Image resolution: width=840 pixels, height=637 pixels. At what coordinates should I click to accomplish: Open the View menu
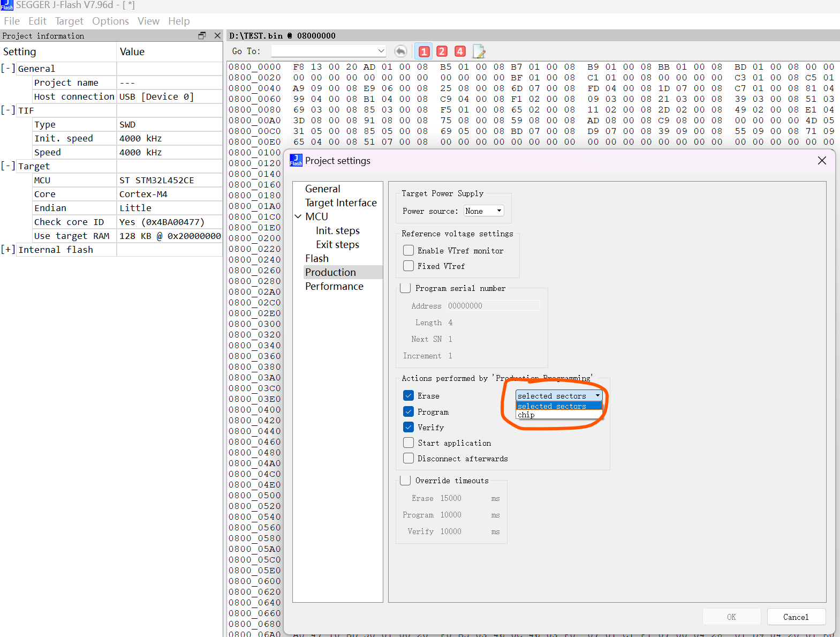pos(148,21)
